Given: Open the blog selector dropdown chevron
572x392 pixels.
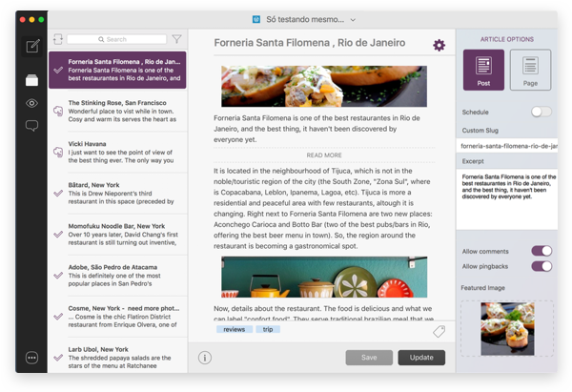Looking at the screenshot, I should pos(353,20).
